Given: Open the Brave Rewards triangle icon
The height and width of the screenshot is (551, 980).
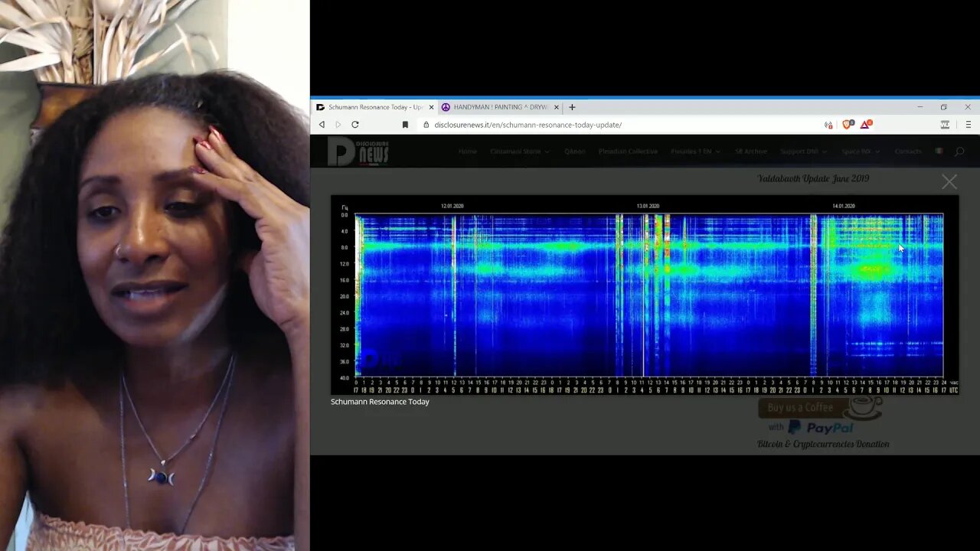Looking at the screenshot, I should pyautogui.click(x=865, y=124).
